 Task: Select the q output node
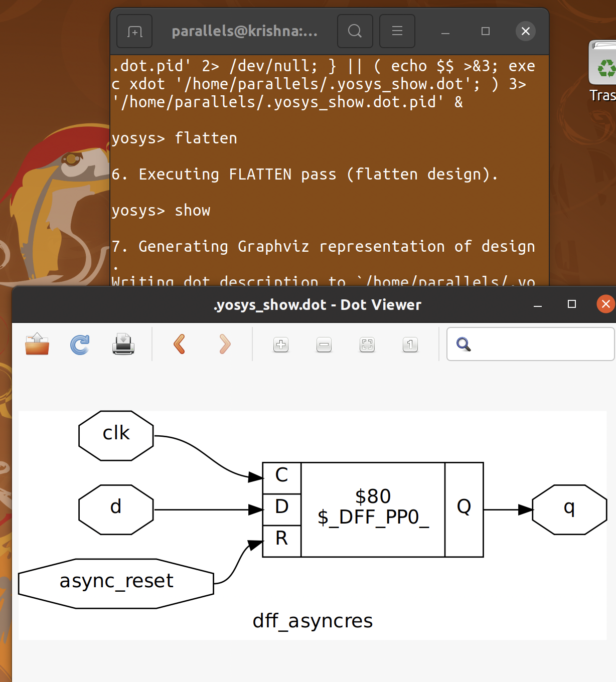click(569, 508)
